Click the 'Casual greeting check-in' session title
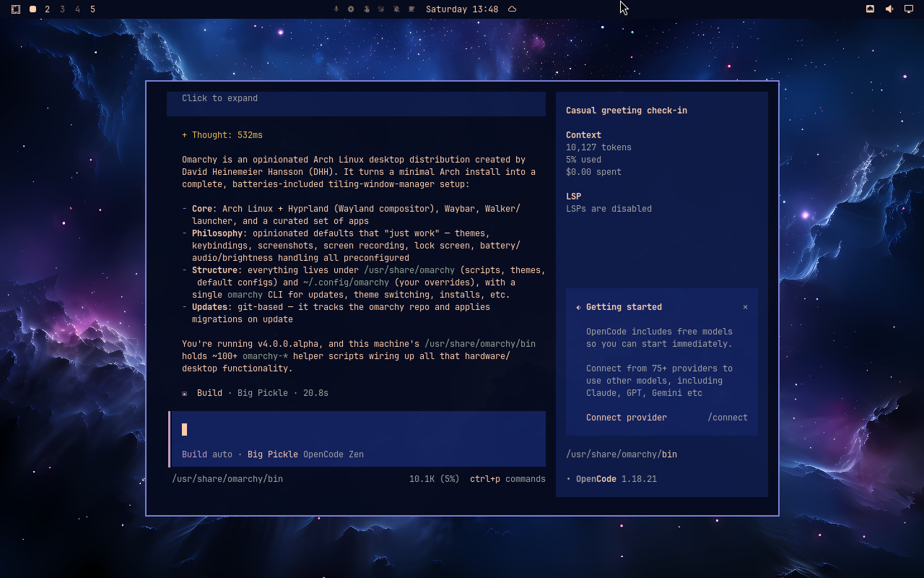Image resolution: width=924 pixels, height=578 pixels. 627,111
